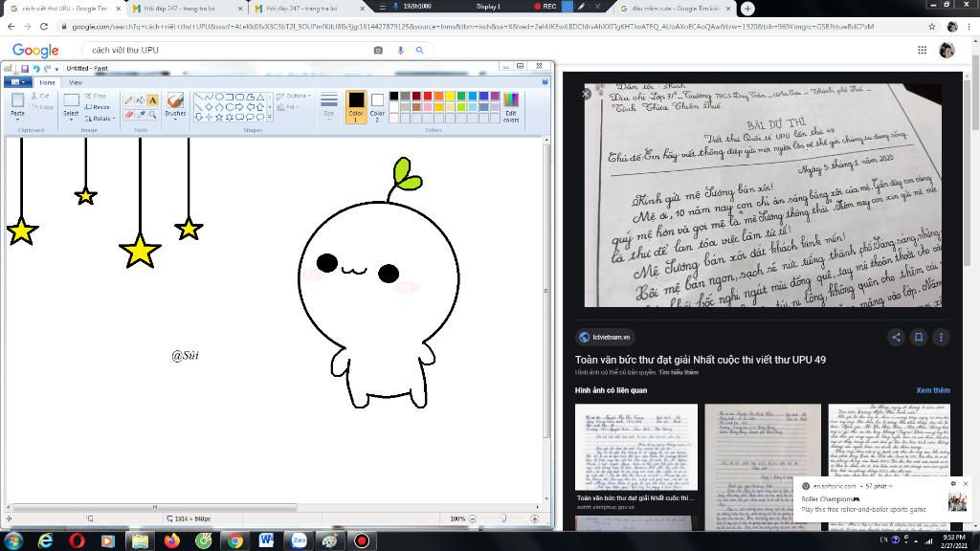Open Opera from the taskbar
980x551 pixels.
77,540
